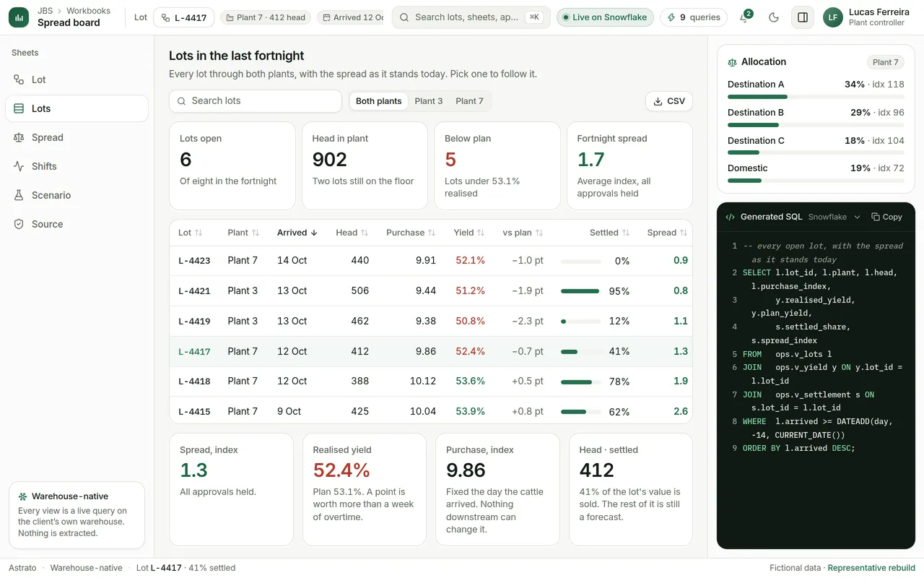
Task: Open notifications bell icon
Action: 744,17
